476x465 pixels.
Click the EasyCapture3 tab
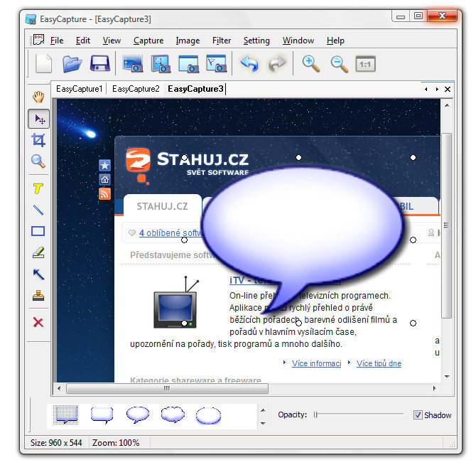[x=195, y=89]
